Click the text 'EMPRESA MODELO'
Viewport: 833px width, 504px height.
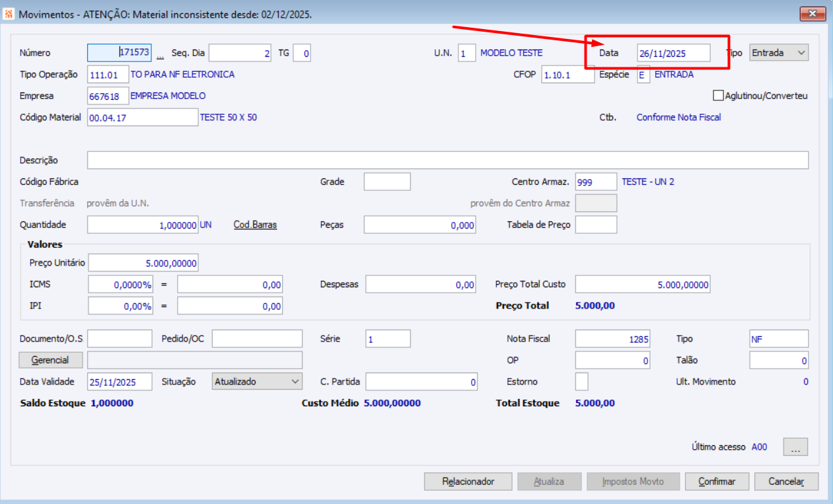(168, 96)
